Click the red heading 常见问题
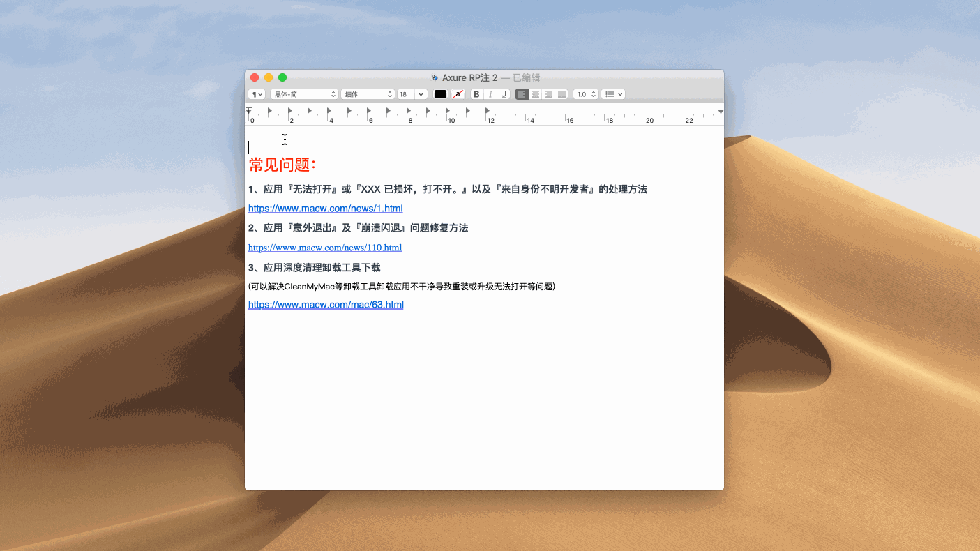 [x=282, y=165]
